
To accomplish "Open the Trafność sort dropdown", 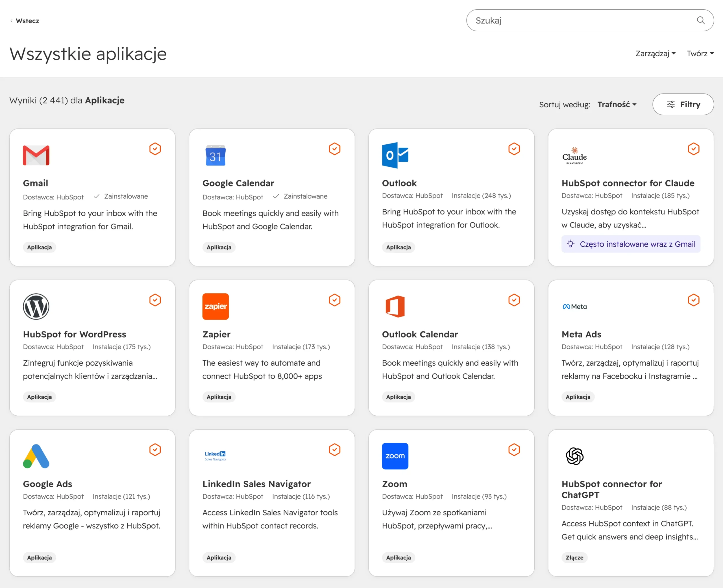I will 617,104.
